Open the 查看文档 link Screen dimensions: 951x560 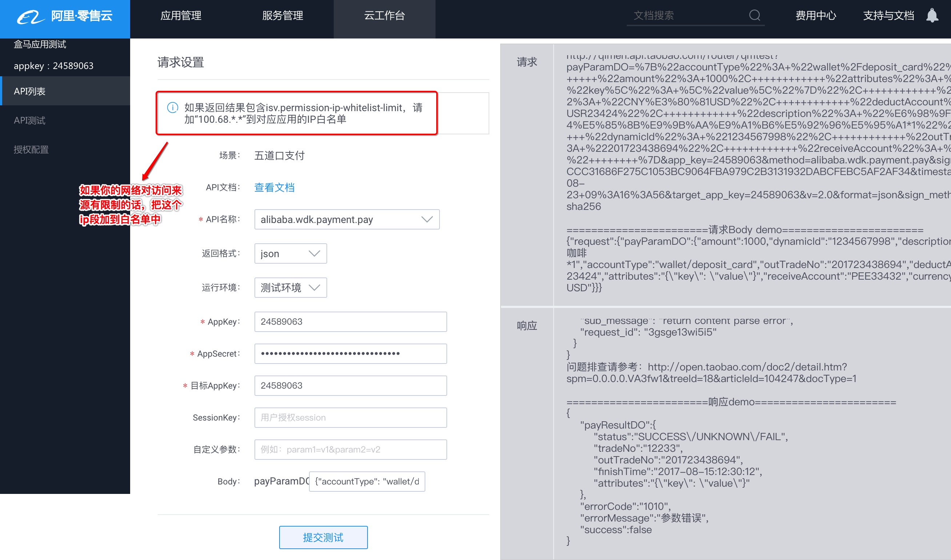[274, 187]
